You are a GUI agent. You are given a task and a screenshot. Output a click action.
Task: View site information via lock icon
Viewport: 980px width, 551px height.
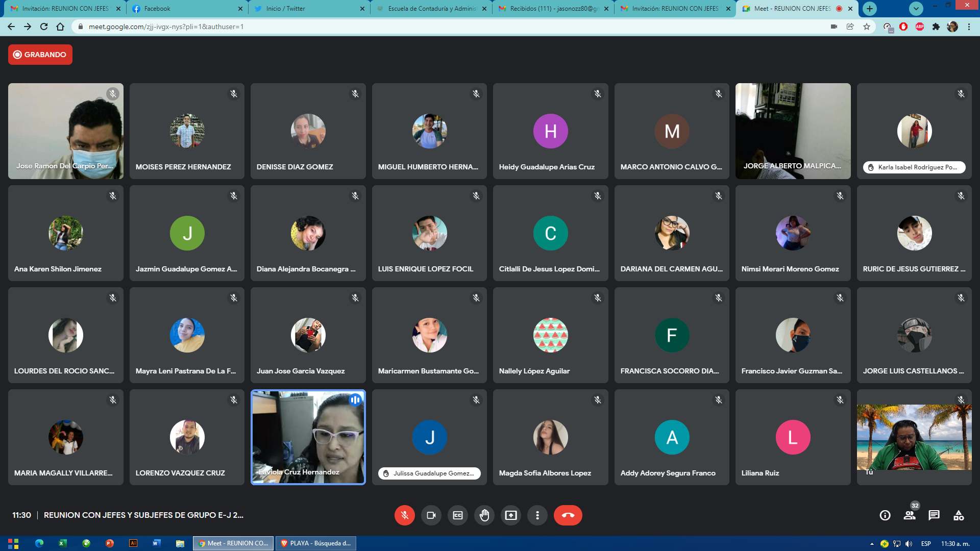click(80, 27)
